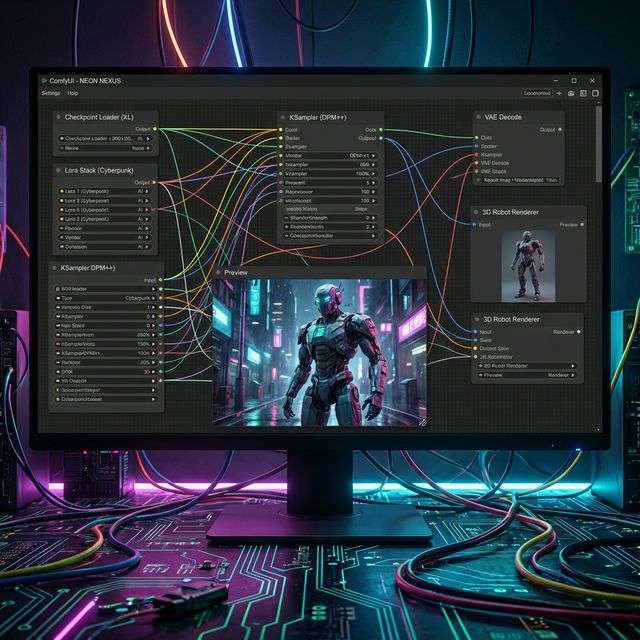Click the Output port on the VAE Decode node
640x640 pixels.
560,129
